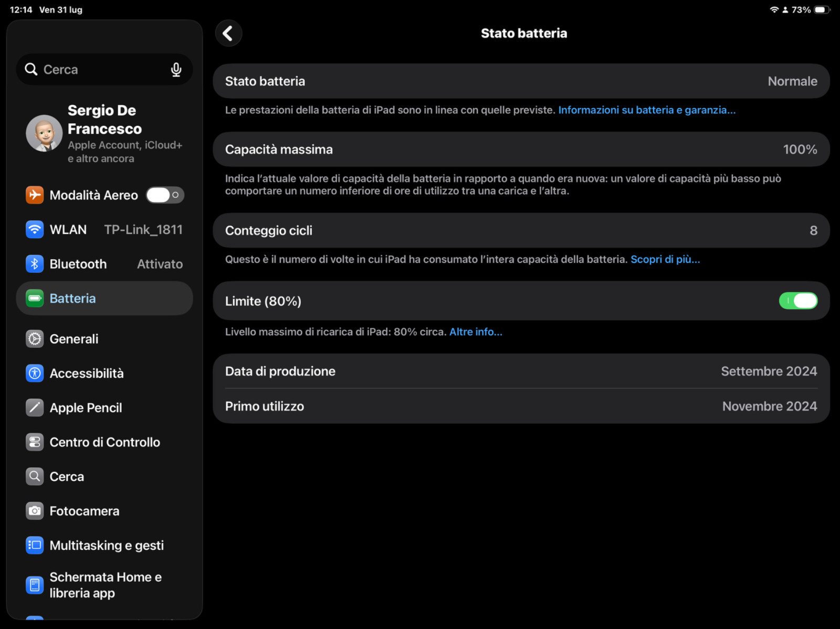Tap the Multitasking e gesti icon
840x629 pixels.
[35, 546]
